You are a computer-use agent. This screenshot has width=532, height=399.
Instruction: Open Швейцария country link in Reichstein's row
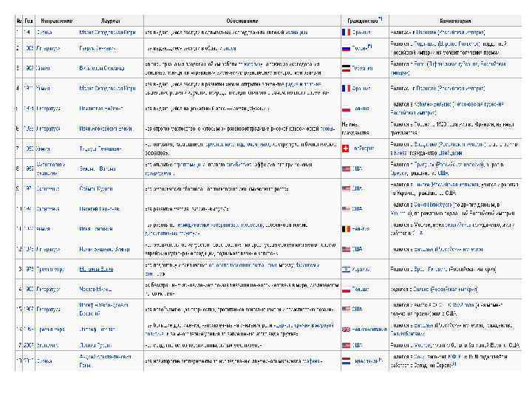pos(363,149)
